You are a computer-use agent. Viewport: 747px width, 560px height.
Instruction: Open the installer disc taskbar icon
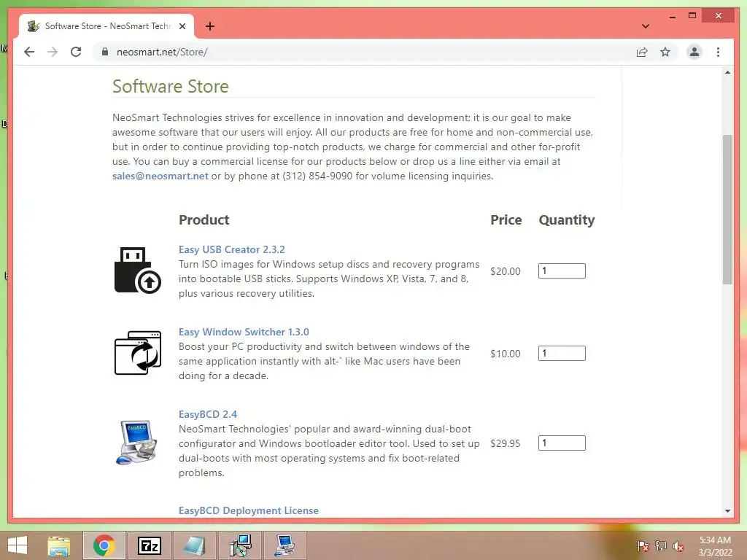pos(239,545)
